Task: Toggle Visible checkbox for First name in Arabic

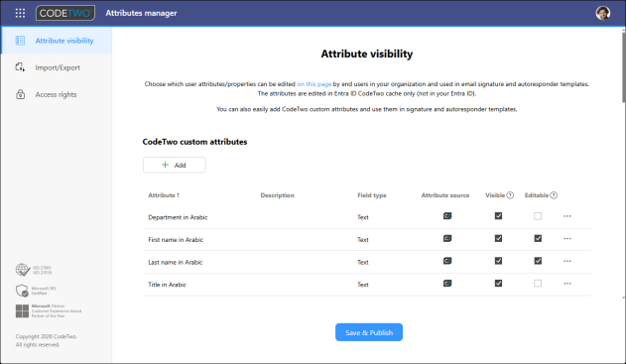Action: [498, 238]
